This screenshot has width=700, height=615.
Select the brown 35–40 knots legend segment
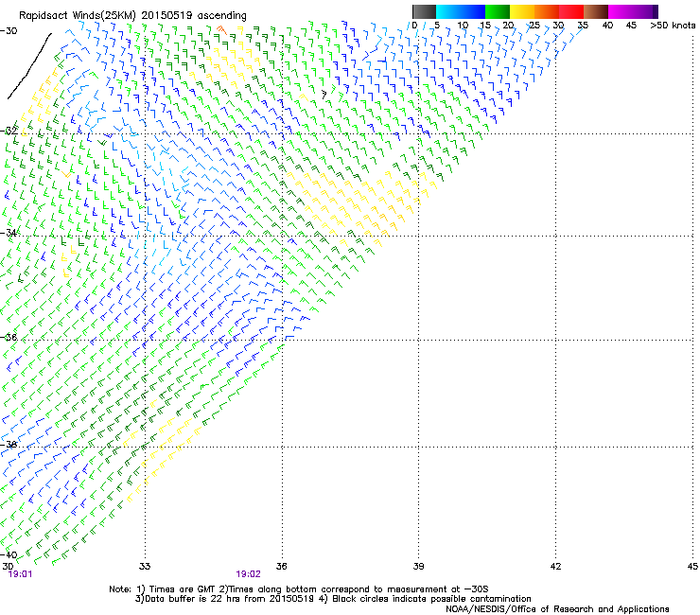[596, 11]
